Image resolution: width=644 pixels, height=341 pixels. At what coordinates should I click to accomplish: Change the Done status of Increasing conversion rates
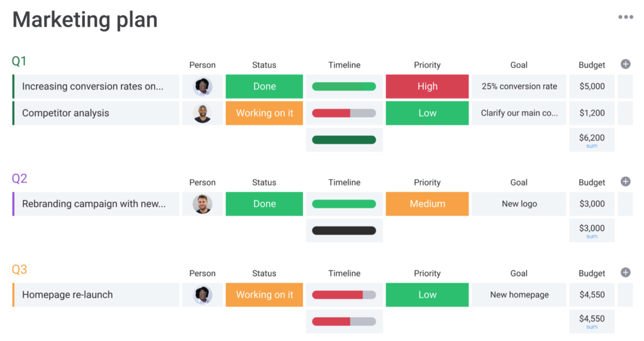point(264,86)
